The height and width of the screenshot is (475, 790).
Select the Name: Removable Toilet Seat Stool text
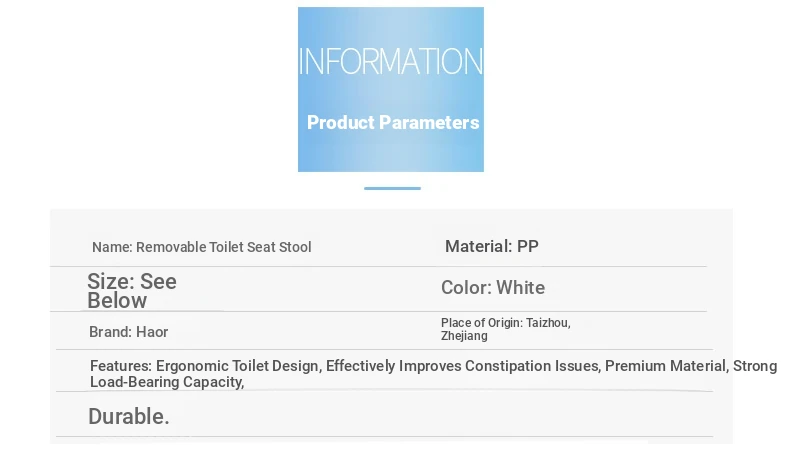click(x=202, y=247)
